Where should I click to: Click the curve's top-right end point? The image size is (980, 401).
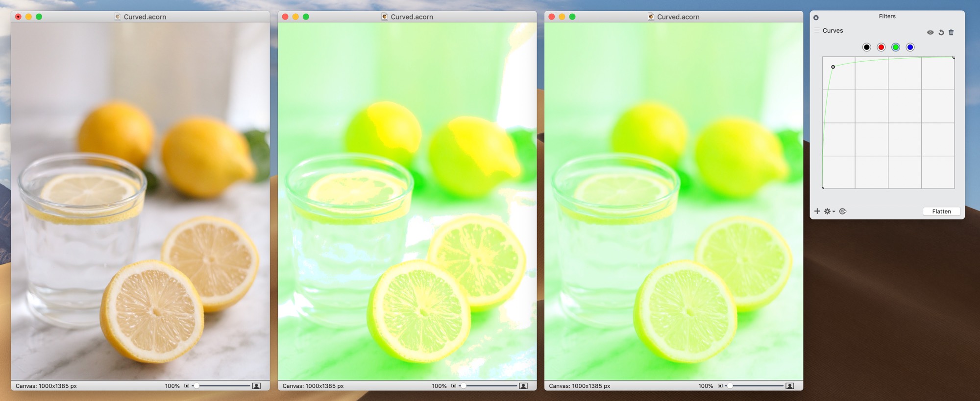pos(954,58)
